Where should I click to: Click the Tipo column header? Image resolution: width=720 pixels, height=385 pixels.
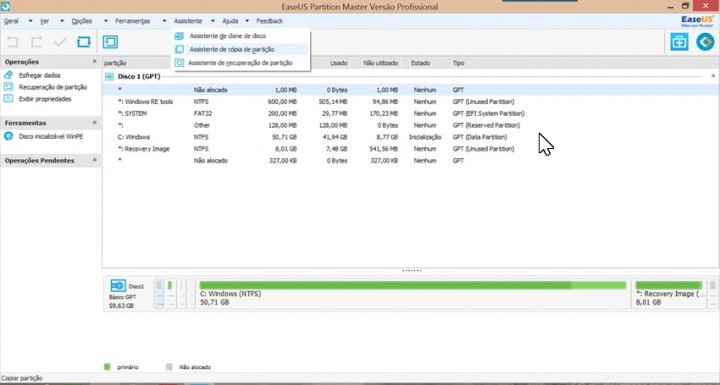(458, 63)
